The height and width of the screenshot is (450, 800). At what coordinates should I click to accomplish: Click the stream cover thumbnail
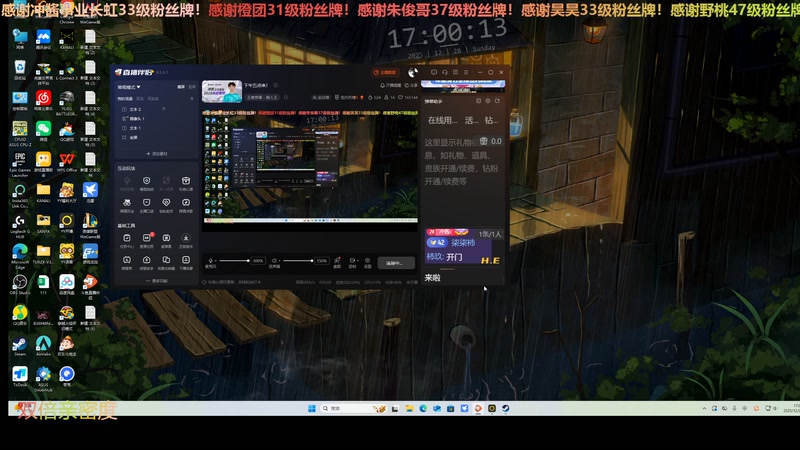coord(222,91)
